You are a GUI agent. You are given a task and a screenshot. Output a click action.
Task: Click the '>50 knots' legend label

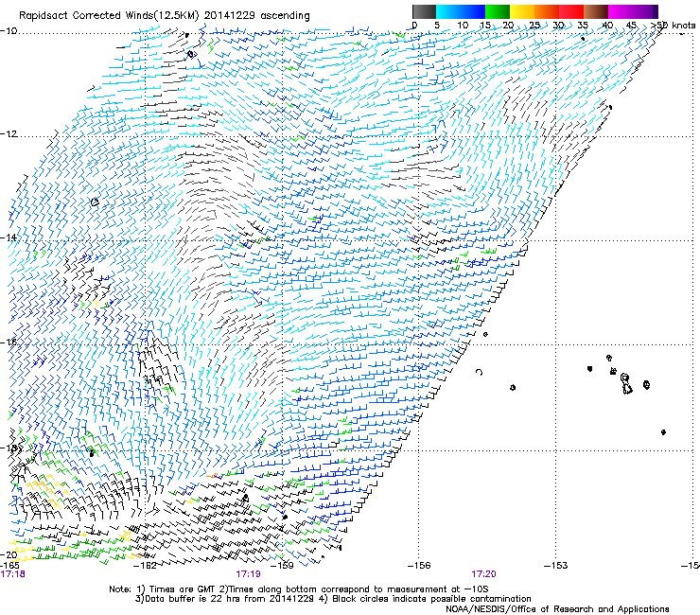click(674, 25)
